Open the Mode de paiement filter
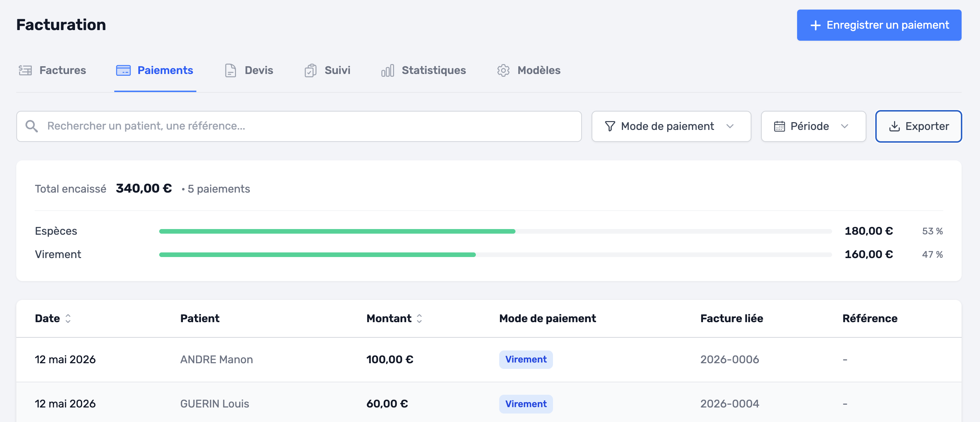Image resolution: width=980 pixels, height=422 pixels. [671, 126]
